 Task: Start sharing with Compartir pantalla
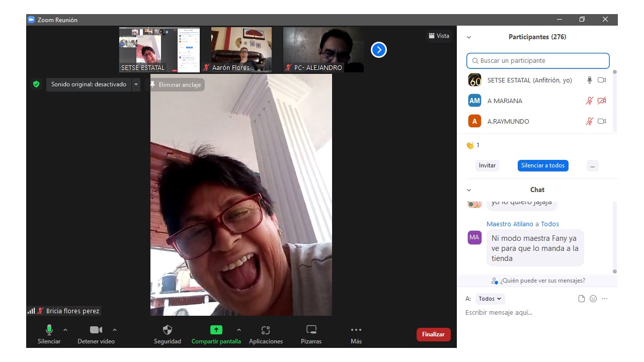[216, 334]
